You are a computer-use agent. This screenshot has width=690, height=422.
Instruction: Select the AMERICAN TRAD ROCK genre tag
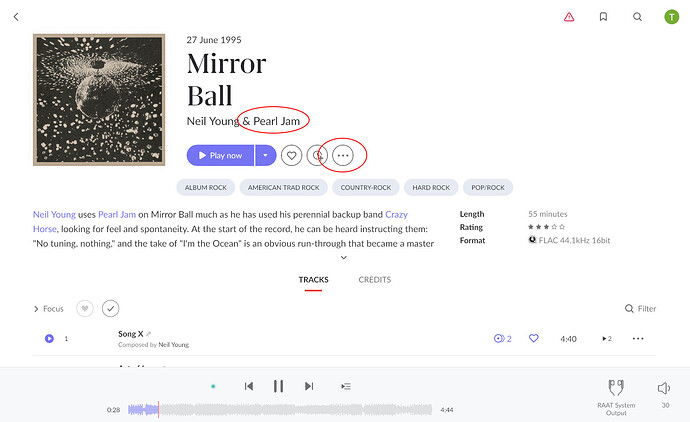(x=283, y=187)
